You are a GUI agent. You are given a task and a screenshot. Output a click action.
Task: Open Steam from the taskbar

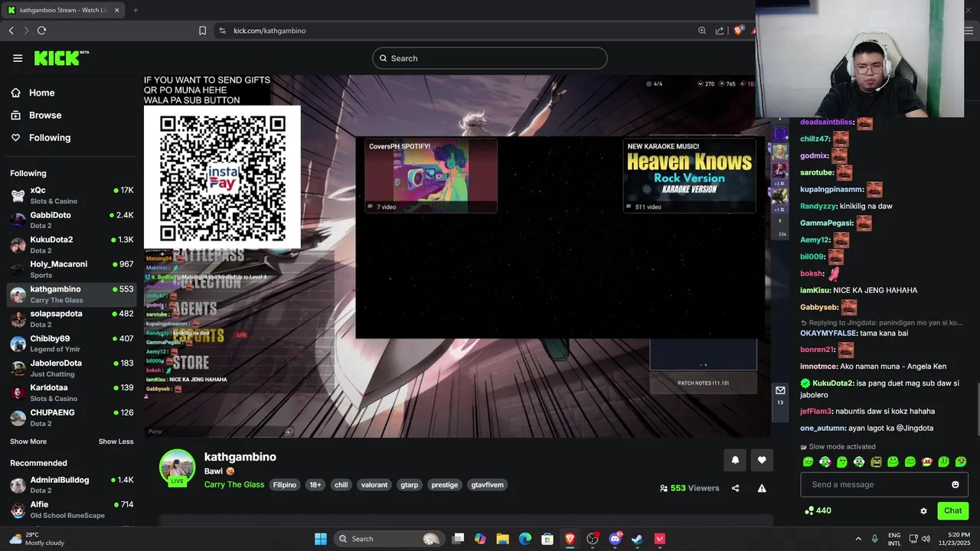637,539
